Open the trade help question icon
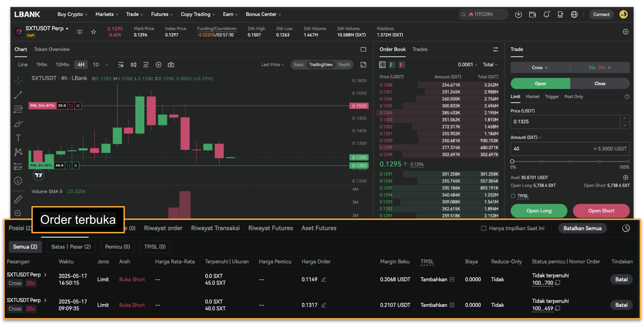The width and height of the screenshot is (644, 324). pos(627,97)
